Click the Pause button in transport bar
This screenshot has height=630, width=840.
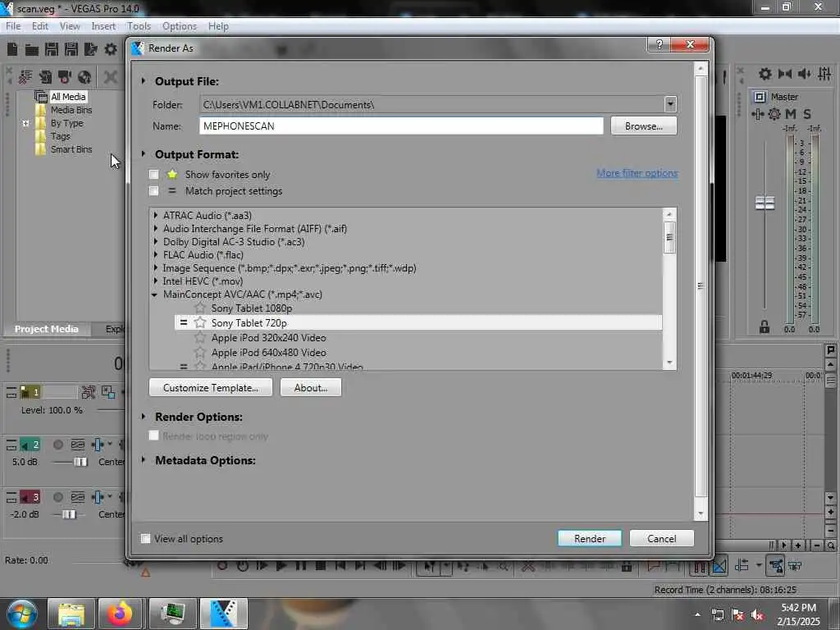[x=301, y=566]
